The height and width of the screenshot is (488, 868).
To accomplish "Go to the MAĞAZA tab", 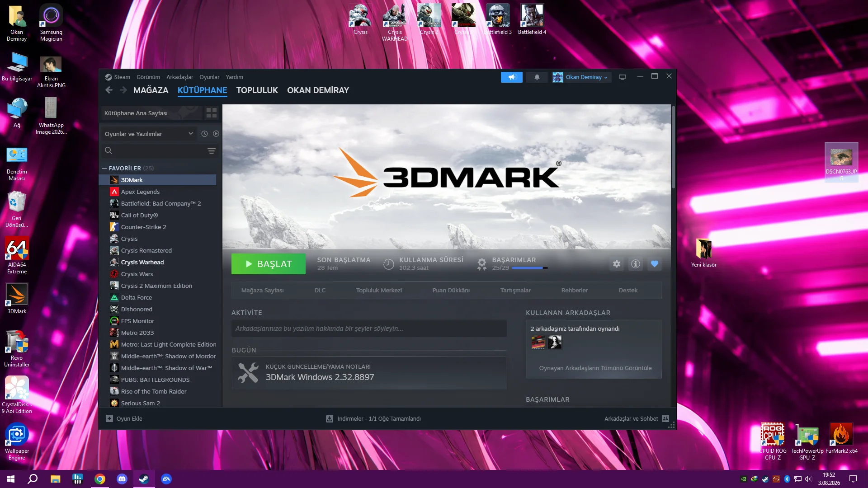I will pyautogui.click(x=151, y=90).
